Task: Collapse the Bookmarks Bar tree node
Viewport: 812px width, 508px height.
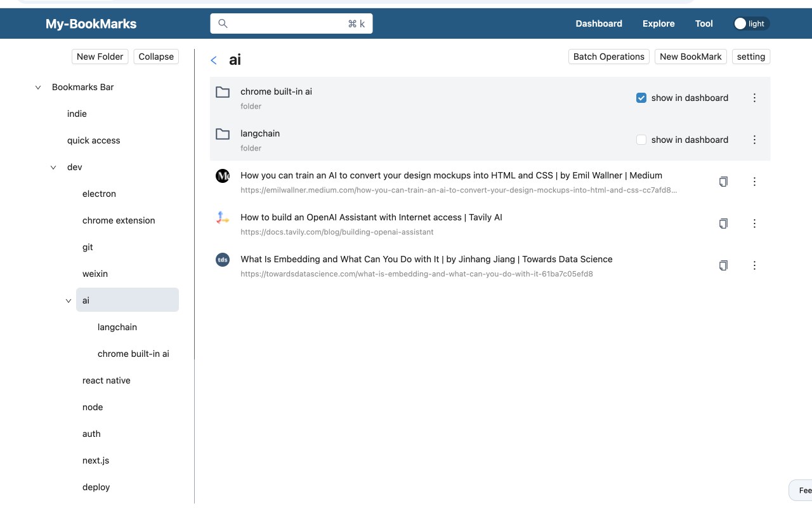Action: [x=38, y=88]
